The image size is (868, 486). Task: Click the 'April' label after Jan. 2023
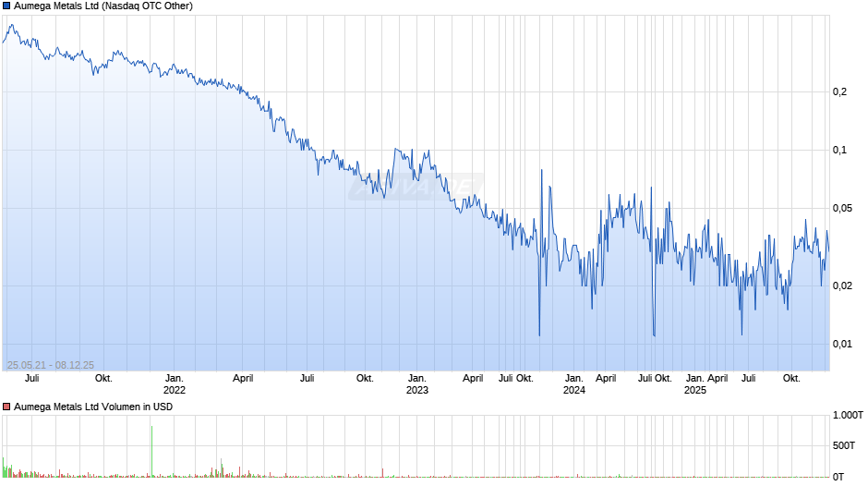[473, 379]
